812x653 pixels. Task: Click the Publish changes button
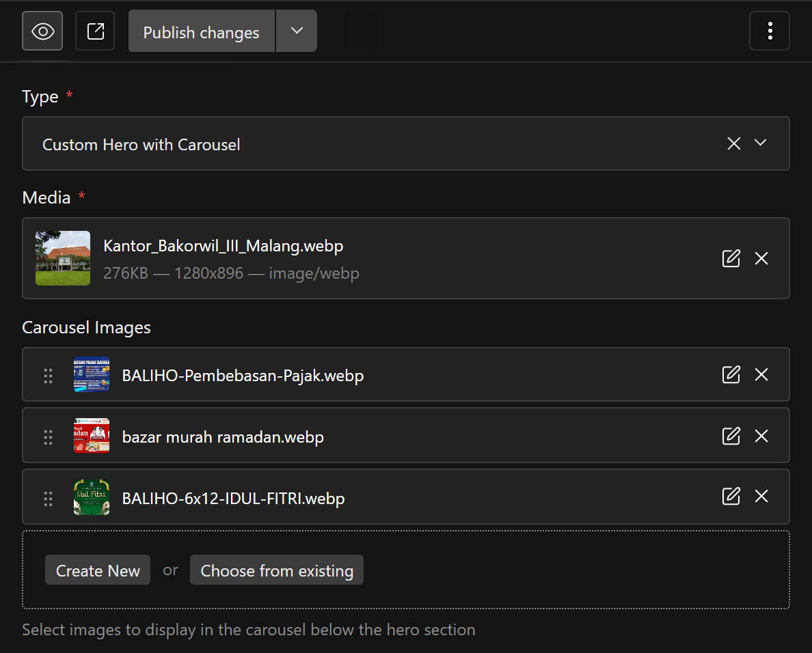coord(202,31)
